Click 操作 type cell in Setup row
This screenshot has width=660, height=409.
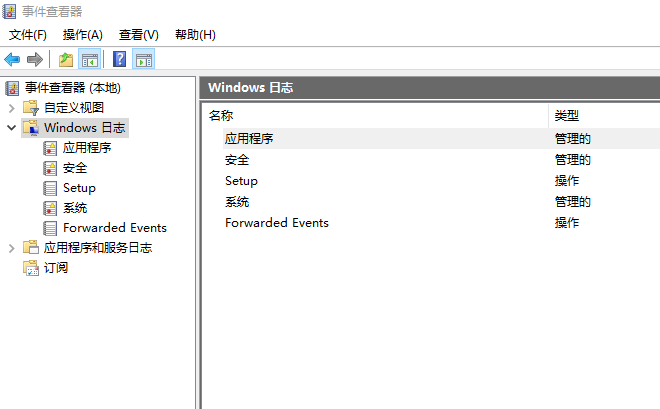[x=567, y=181]
